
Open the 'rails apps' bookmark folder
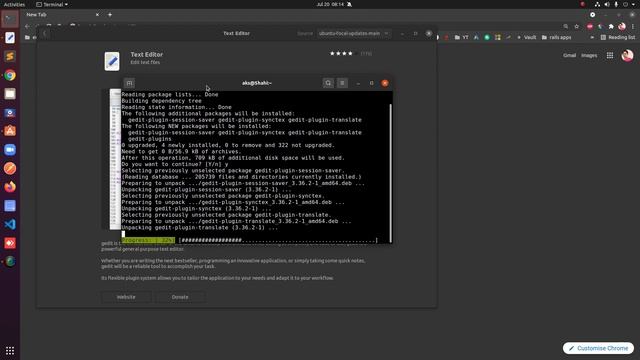coord(556,37)
